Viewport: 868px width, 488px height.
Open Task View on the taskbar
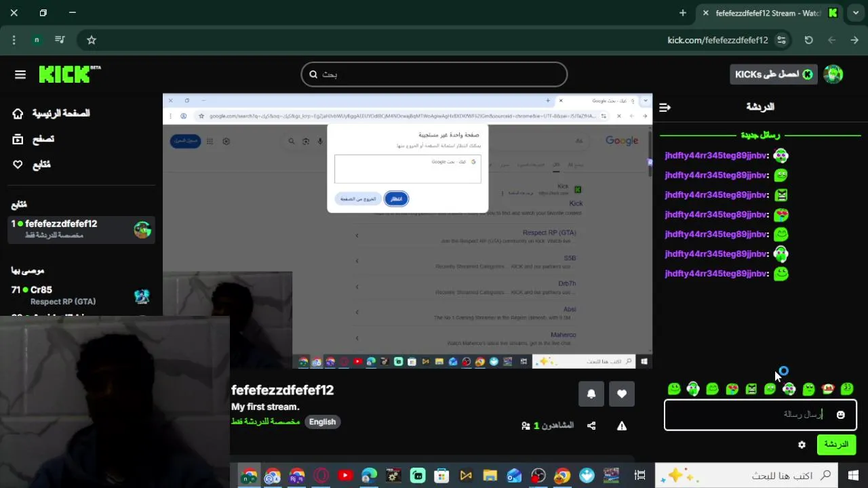pyautogui.click(x=639, y=476)
